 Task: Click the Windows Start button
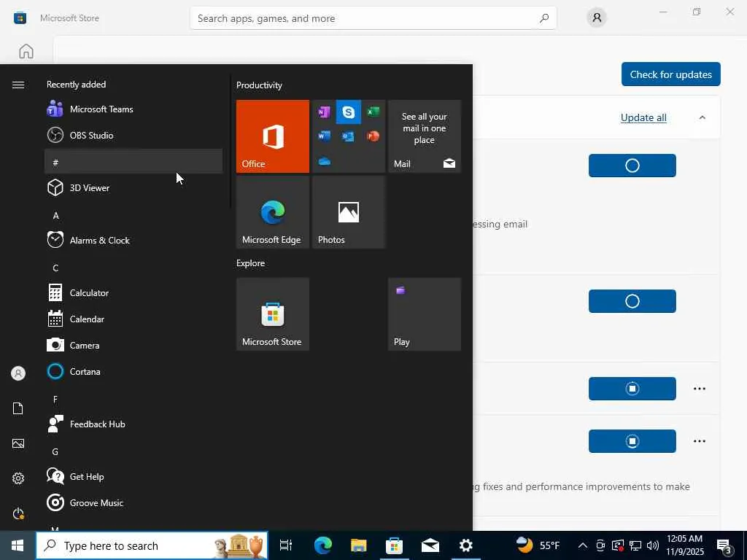[18, 545]
